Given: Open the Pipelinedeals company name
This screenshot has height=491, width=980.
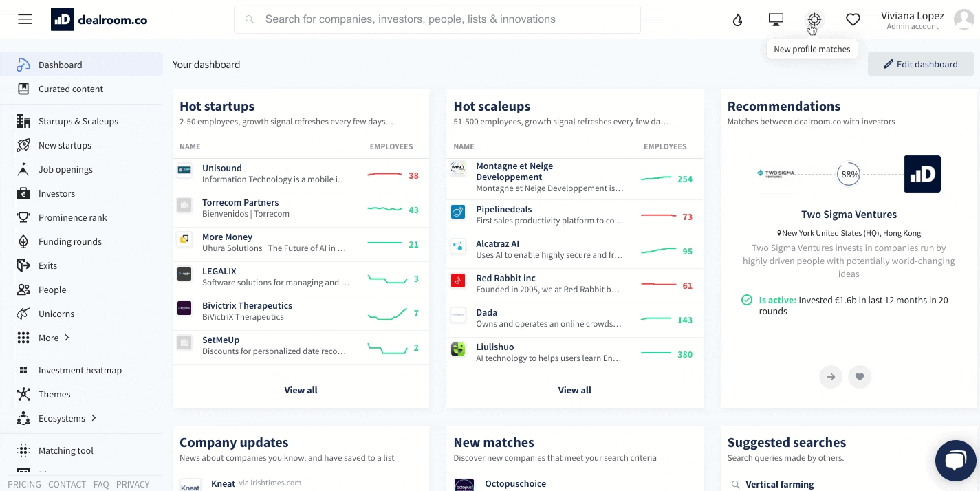Looking at the screenshot, I should point(504,209).
